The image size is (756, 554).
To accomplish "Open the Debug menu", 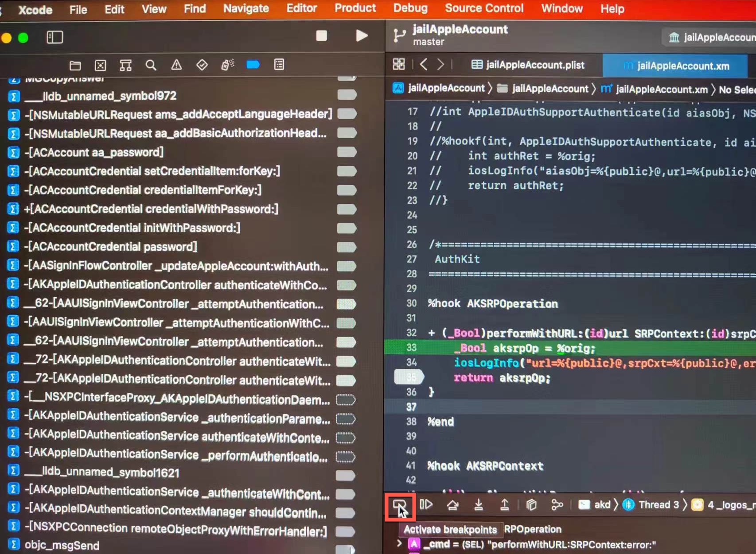I will coord(410,8).
